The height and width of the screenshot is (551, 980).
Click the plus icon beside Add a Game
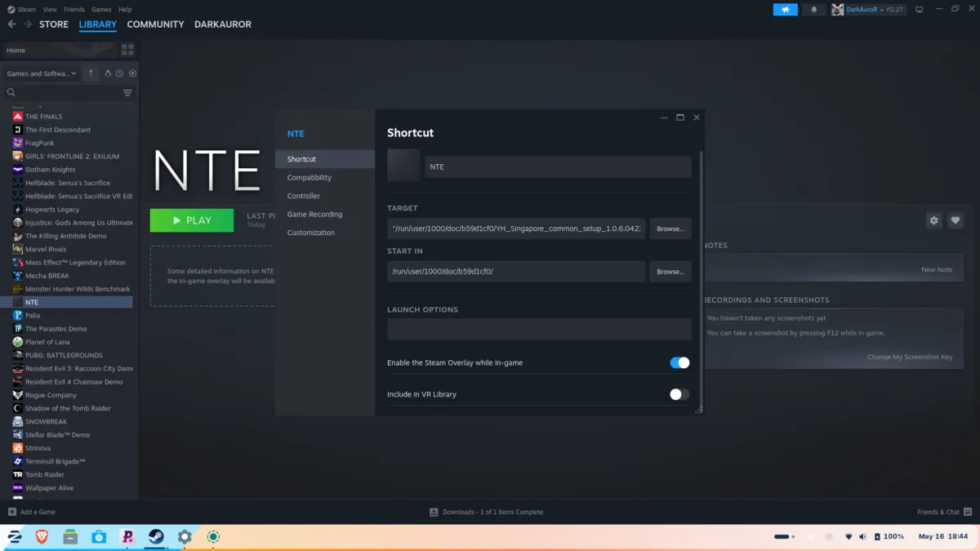(x=11, y=512)
